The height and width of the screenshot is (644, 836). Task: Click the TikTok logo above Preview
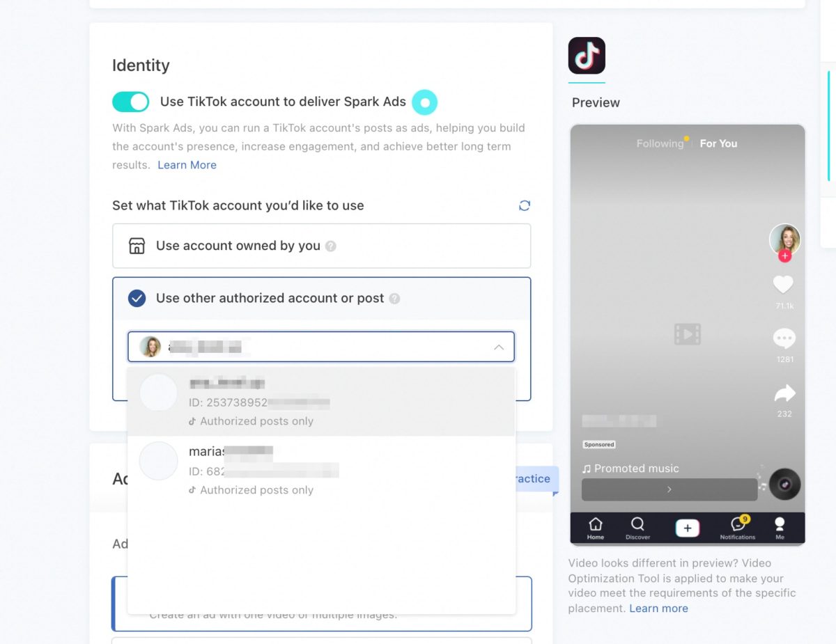point(587,56)
